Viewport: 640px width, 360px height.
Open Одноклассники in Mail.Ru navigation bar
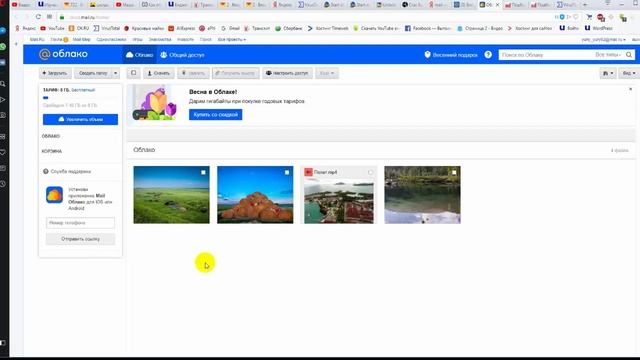pos(111,40)
